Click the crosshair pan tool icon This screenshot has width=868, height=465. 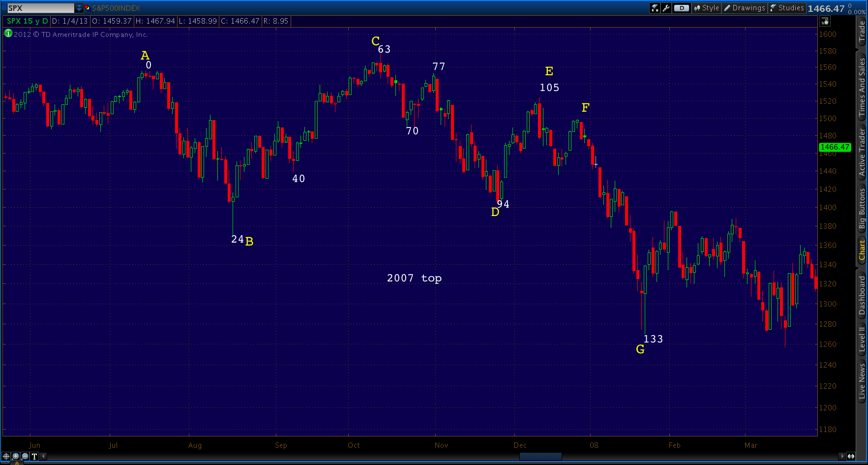[x=6, y=456]
